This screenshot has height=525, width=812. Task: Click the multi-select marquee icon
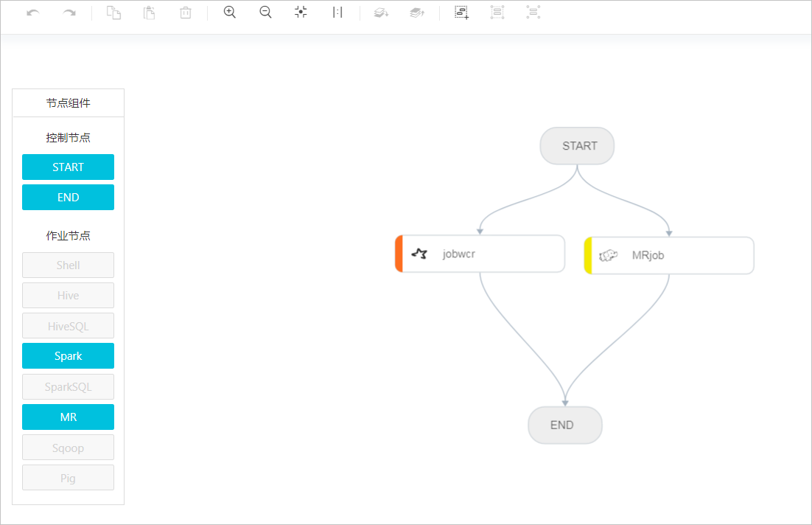461,13
